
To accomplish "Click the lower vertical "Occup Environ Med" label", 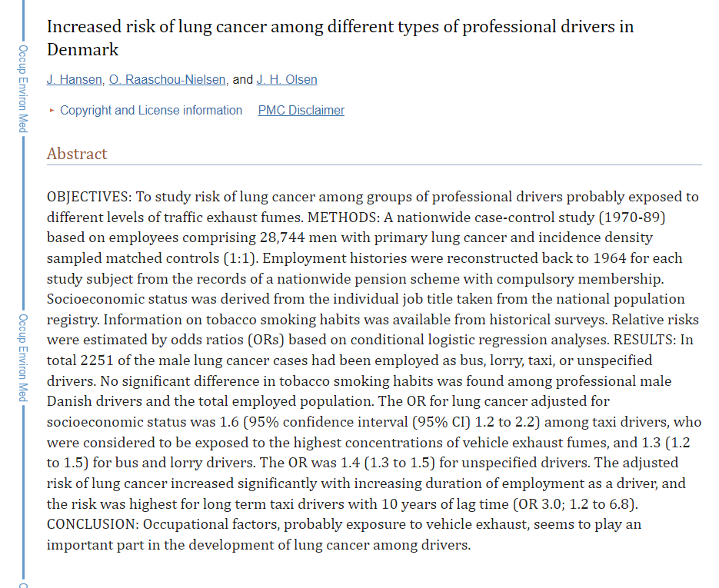I will click(23, 357).
